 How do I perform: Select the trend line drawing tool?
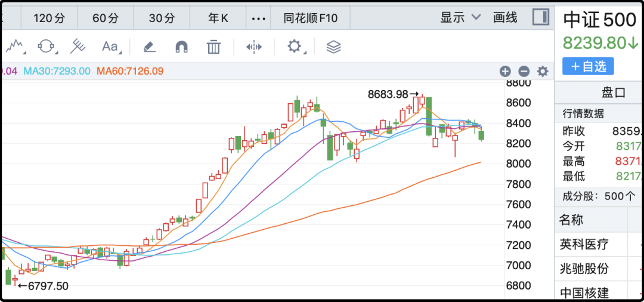tap(14, 47)
